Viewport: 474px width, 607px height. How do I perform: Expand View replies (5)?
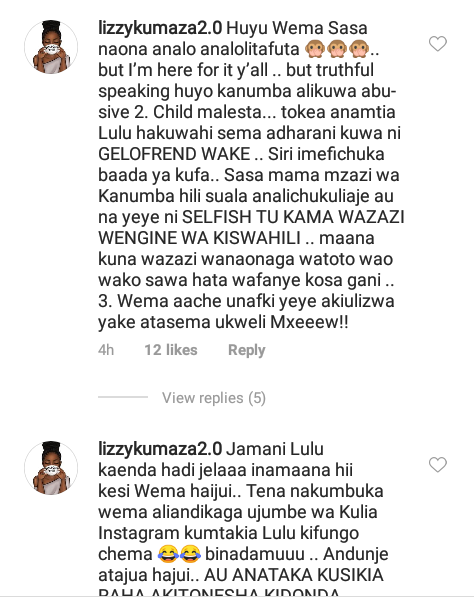[214, 398]
